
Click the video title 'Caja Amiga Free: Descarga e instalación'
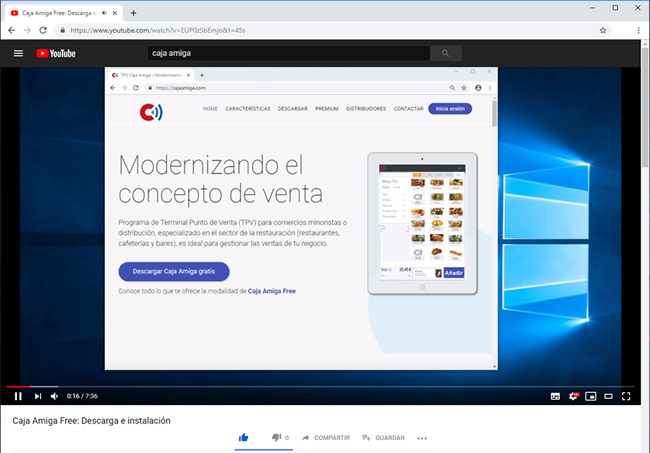[92, 421]
